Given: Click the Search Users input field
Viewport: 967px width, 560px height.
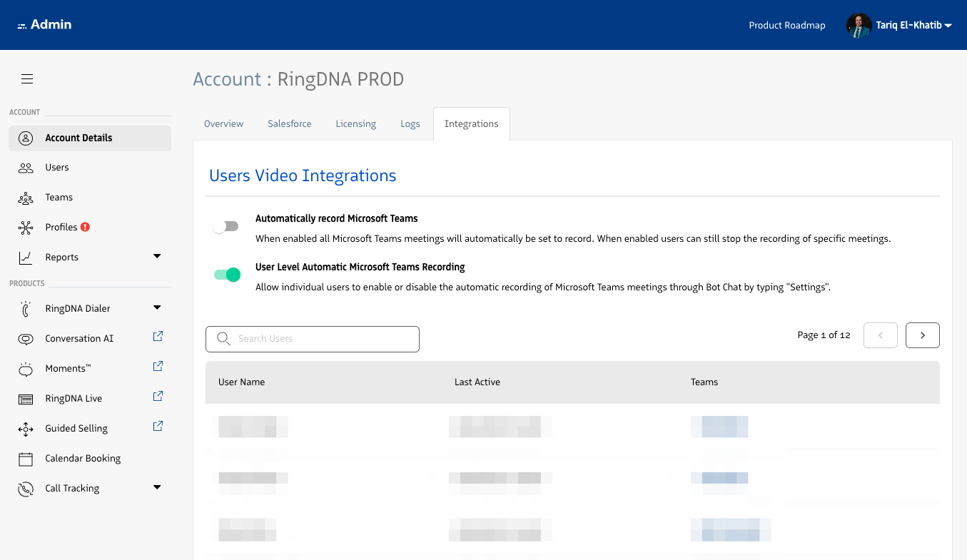Looking at the screenshot, I should click(313, 339).
